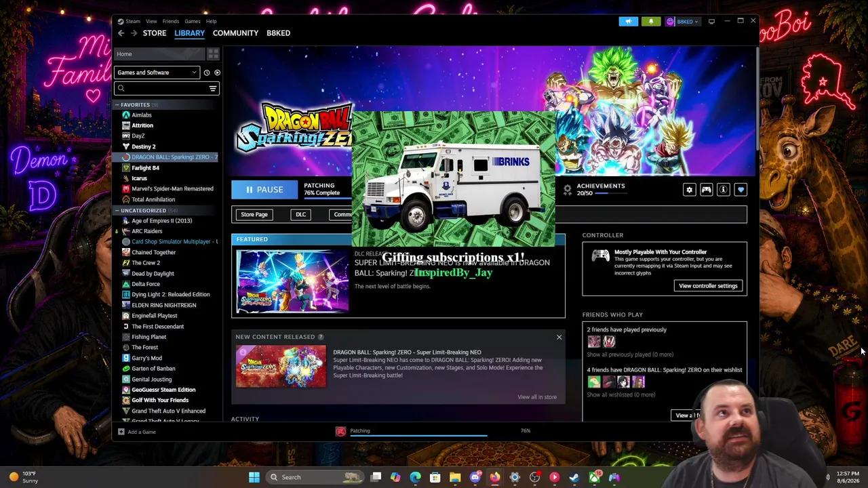Open Task View on taskbar

click(376, 477)
